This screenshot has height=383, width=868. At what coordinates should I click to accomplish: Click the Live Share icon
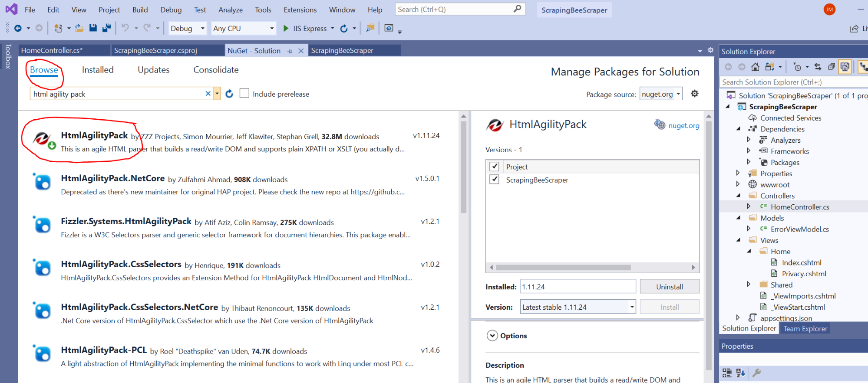point(854,28)
